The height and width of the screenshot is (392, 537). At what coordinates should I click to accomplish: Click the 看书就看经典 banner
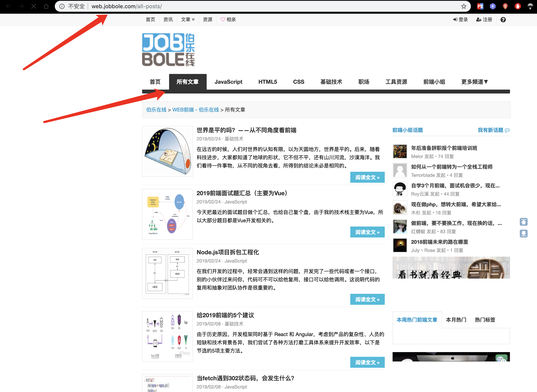click(451, 267)
